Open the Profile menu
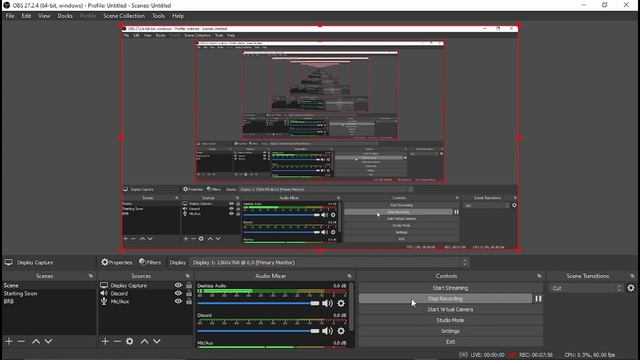The width and height of the screenshot is (640, 360). point(88,16)
